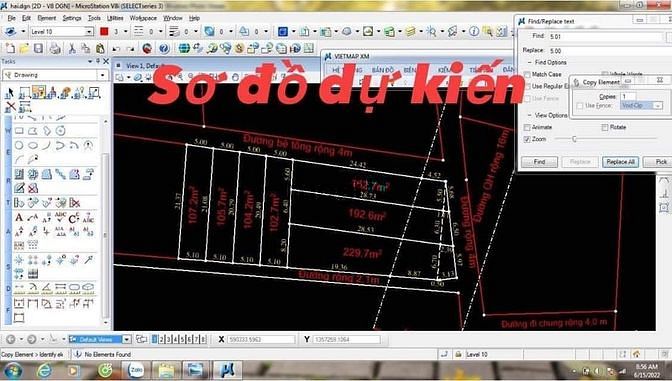
Task: Redo action with toolbar arrow icon
Action: (x=130, y=48)
